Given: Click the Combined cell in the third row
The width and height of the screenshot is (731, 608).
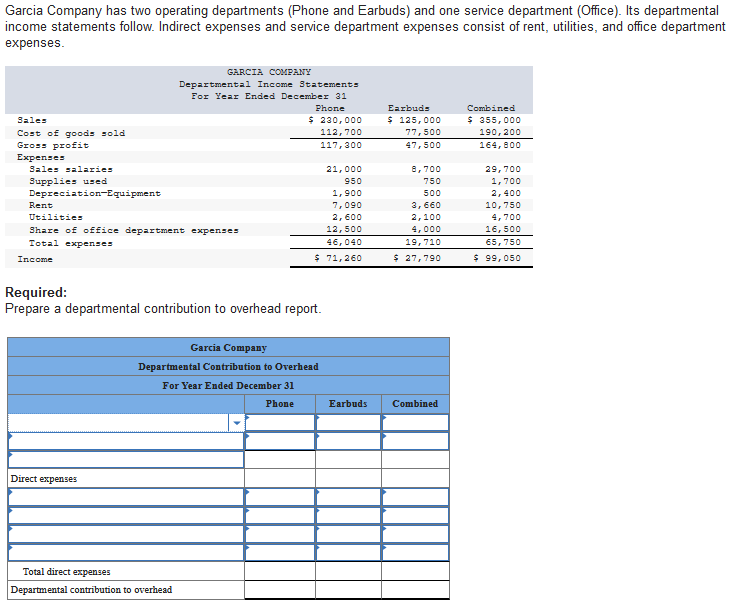Looking at the screenshot, I should [x=415, y=460].
